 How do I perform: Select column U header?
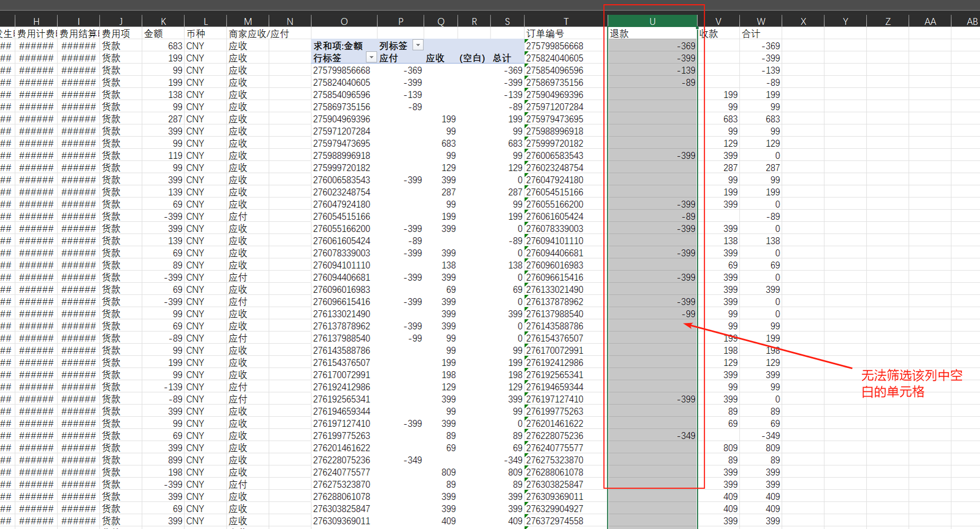652,21
